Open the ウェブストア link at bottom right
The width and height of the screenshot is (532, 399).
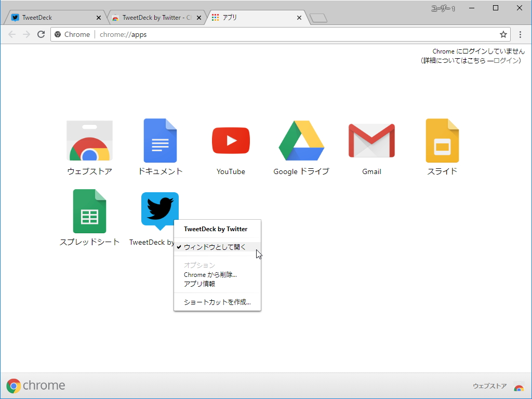click(x=489, y=385)
